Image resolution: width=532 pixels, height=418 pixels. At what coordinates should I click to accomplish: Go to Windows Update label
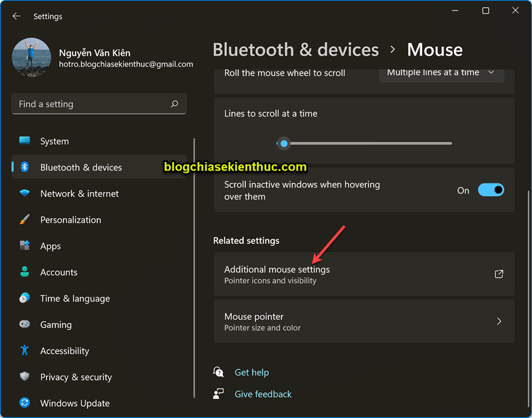75,403
